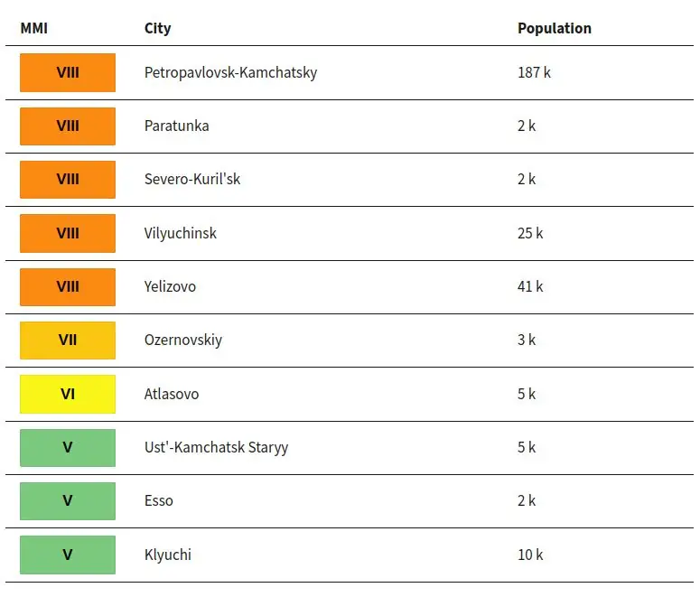Click the MMI column header
Screen dimensions: 700x597
[x=34, y=28]
